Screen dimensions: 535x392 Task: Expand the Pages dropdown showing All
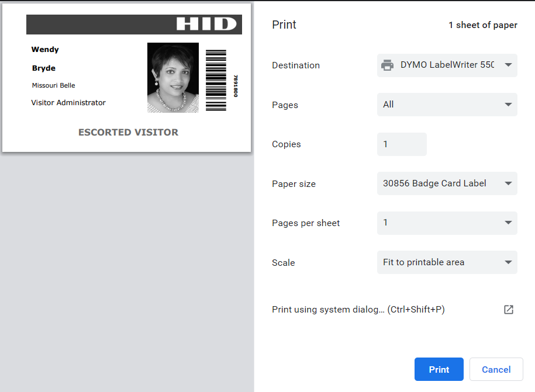[x=447, y=105]
